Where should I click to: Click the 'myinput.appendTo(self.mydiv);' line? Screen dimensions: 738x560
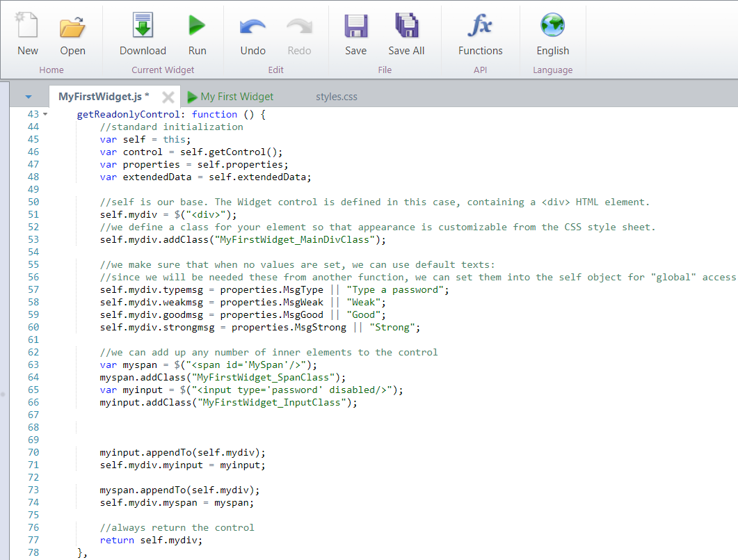(x=183, y=453)
